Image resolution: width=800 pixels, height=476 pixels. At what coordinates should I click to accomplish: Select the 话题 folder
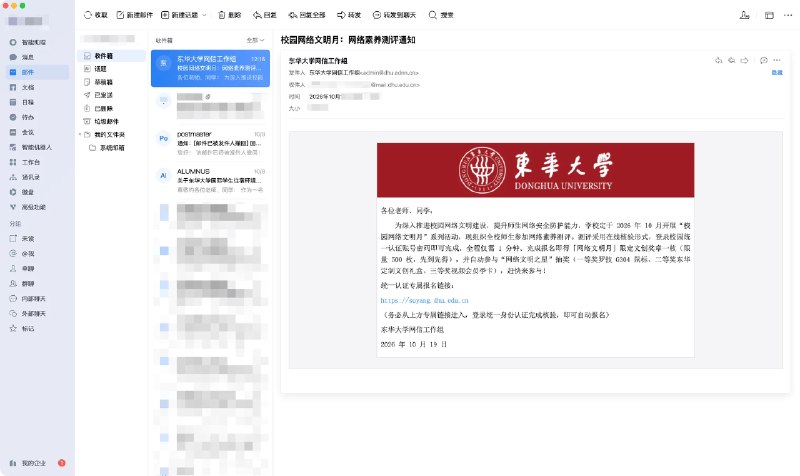pyautogui.click(x=111, y=68)
